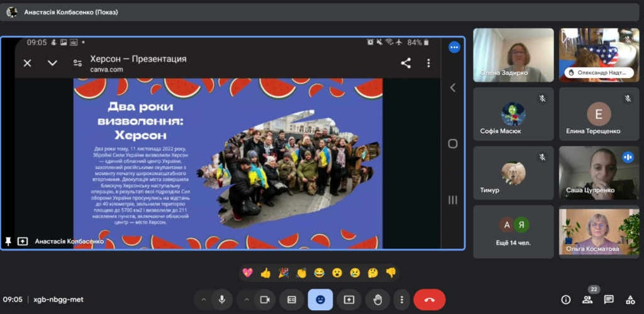The width and height of the screenshot is (644, 314).
Task: Show the participants list
Action: click(587, 300)
